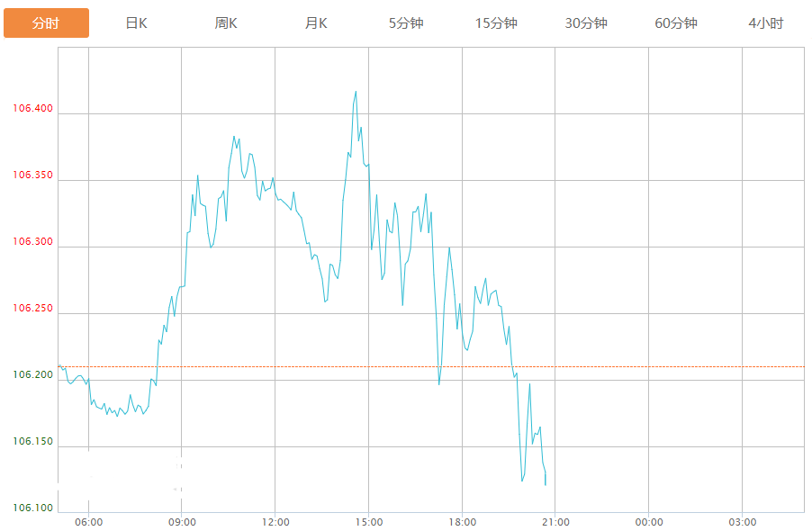This screenshot has width=812, height=531.
Task: Select the 5分钟 interval tab
Action: tap(406, 23)
